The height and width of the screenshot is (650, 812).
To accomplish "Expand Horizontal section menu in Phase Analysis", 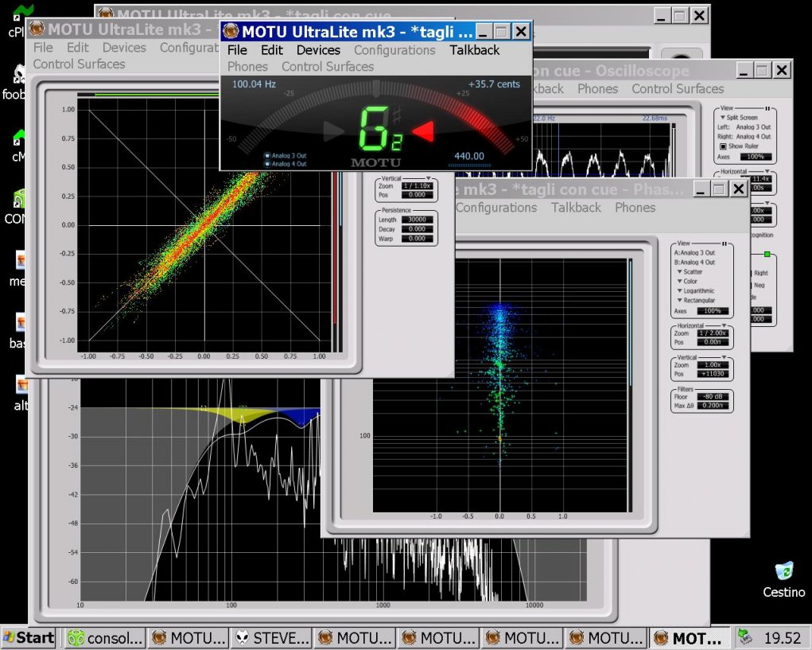I will 725,326.
